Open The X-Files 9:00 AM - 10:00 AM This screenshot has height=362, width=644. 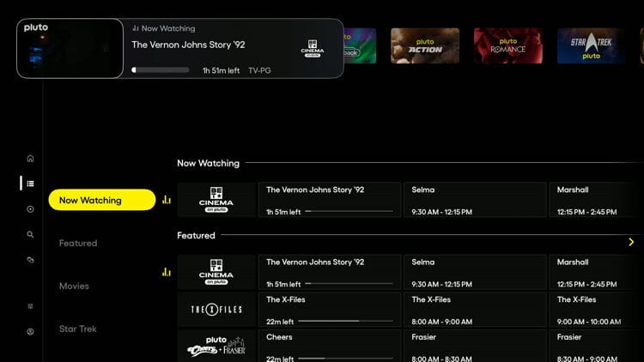597,310
